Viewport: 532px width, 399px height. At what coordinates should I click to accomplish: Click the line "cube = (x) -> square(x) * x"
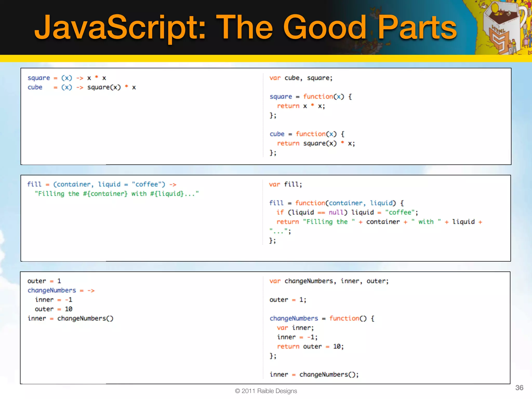82,87
